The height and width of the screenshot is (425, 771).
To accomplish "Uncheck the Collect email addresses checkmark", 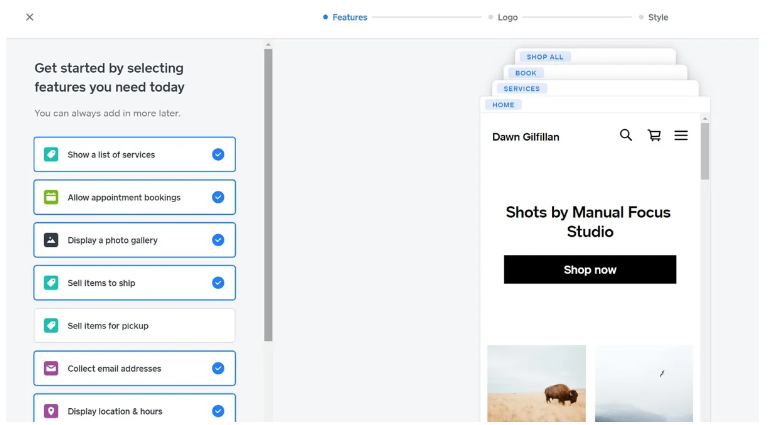I will click(218, 368).
